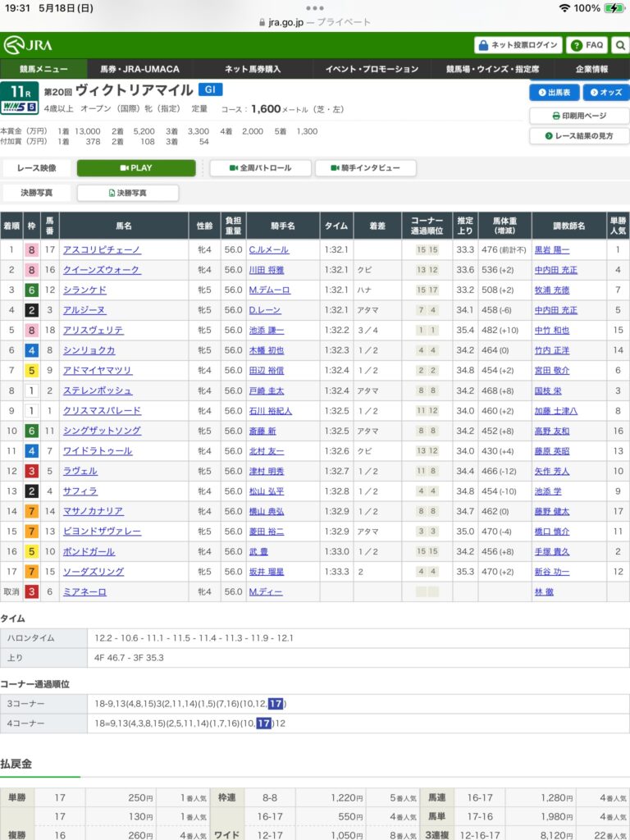Viewport: 630px width, 840px height.
Task: Tap the jra.go.jp address bar
Action: pos(314,22)
